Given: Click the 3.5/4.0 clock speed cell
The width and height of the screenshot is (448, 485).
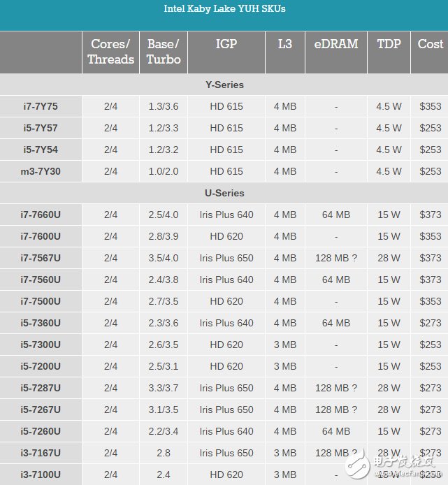Looking at the screenshot, I should pyautogui.click(x=164, y=258).
